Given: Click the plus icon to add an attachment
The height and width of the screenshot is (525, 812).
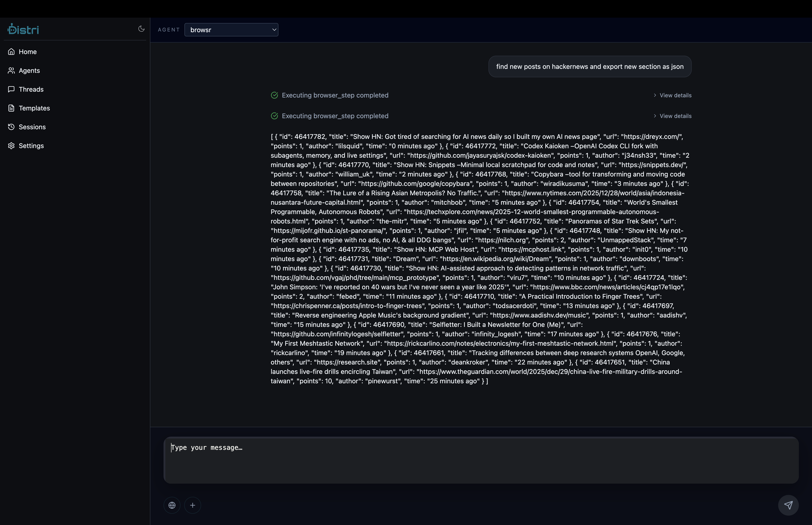Looking at the screenshot, I should pyautogui.click(x=192, y=505).
